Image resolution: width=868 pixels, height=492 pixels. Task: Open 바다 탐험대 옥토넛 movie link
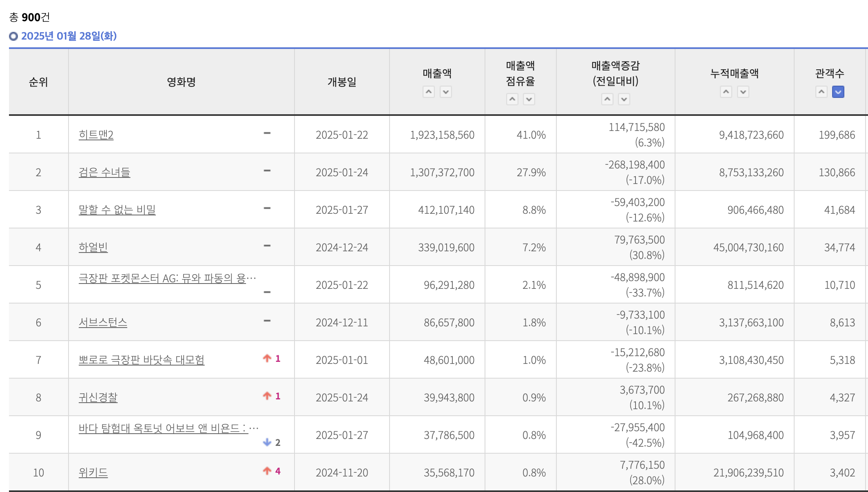point(163,429)
